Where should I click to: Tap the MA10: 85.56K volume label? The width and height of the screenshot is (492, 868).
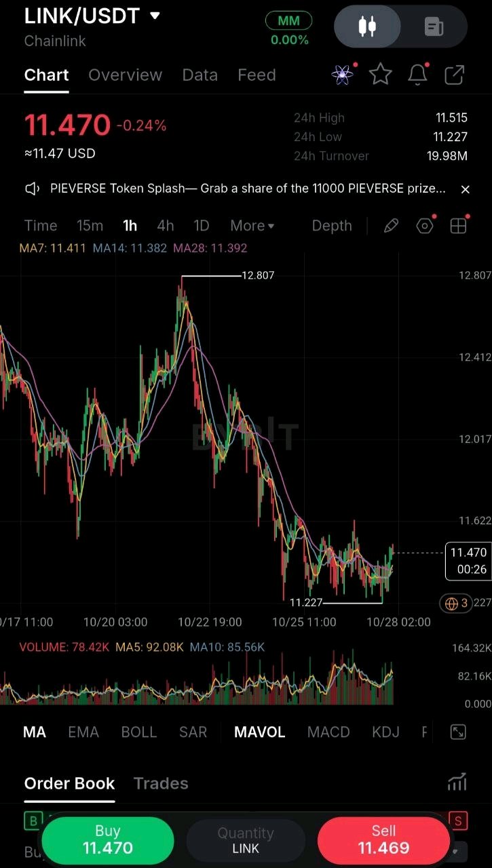tap(227, 647)
